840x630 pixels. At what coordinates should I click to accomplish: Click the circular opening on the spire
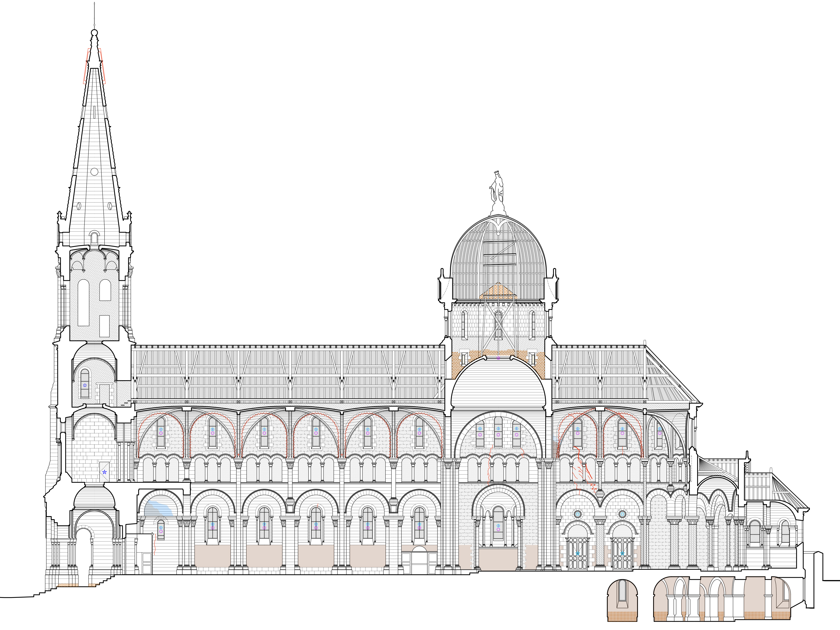click(95, 172)
